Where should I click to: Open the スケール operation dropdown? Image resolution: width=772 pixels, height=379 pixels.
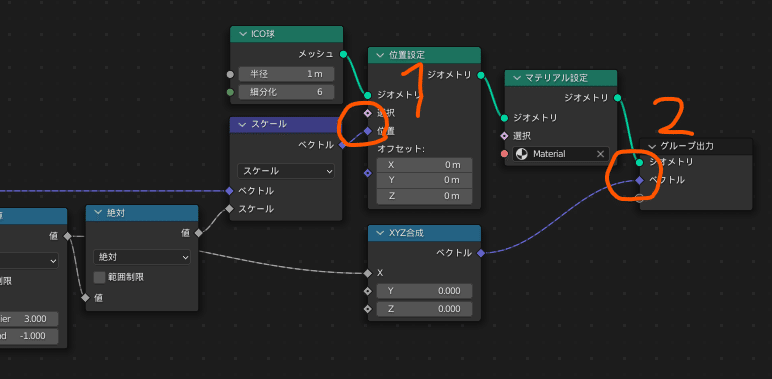286,171
